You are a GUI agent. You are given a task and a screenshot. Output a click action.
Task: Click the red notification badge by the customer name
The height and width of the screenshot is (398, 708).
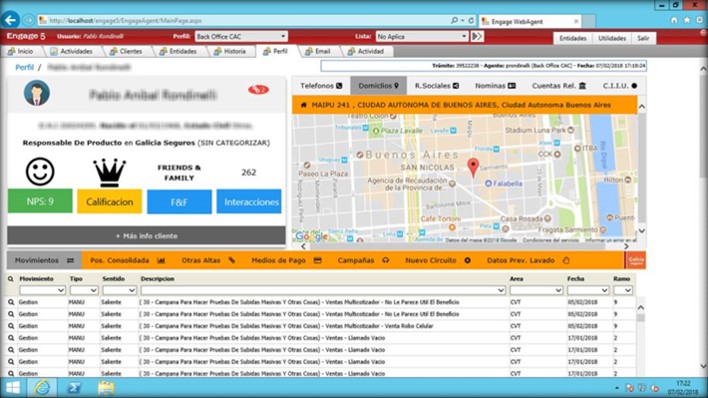pyautogui.click(x=258, y=89)
